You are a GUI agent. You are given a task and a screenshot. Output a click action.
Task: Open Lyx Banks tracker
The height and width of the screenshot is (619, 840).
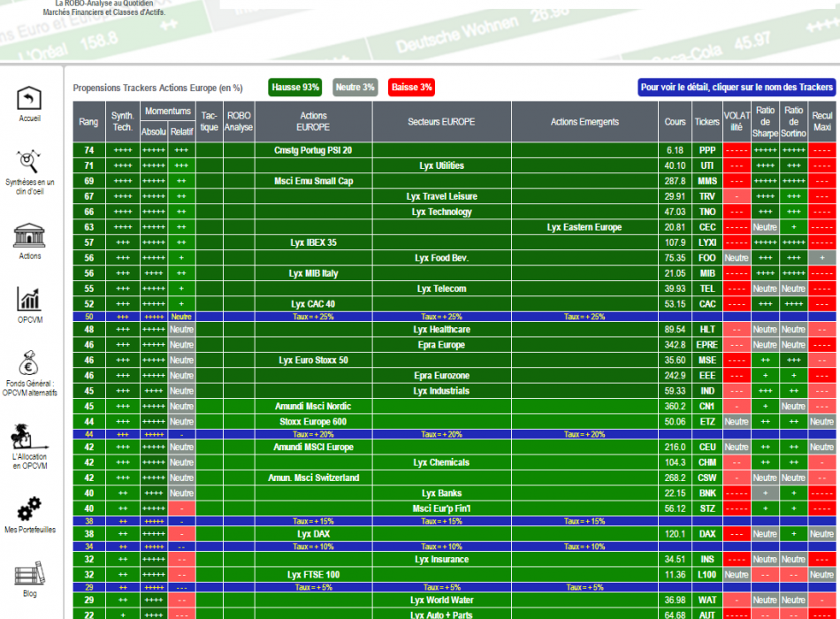tap(441, 493)
